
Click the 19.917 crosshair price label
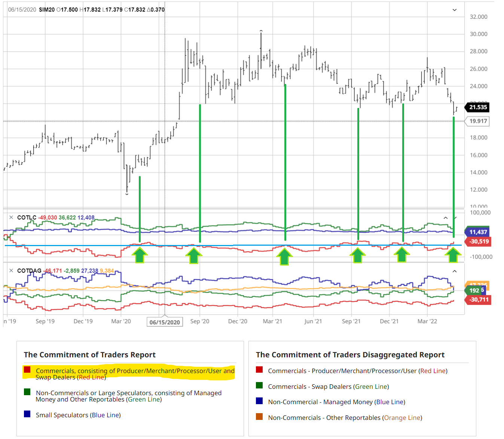pyautogui.click(x=478, y=121)
